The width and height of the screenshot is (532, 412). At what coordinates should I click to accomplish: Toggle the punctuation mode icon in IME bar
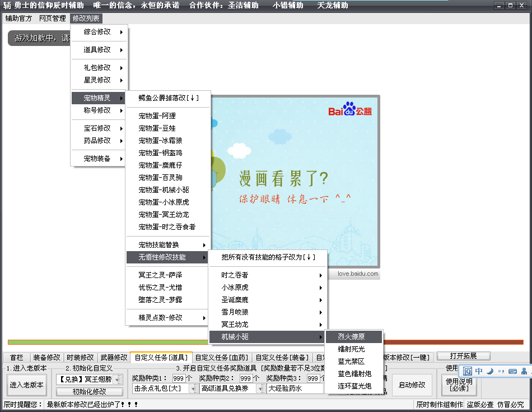pyautogui.click(x=501, y=371)
